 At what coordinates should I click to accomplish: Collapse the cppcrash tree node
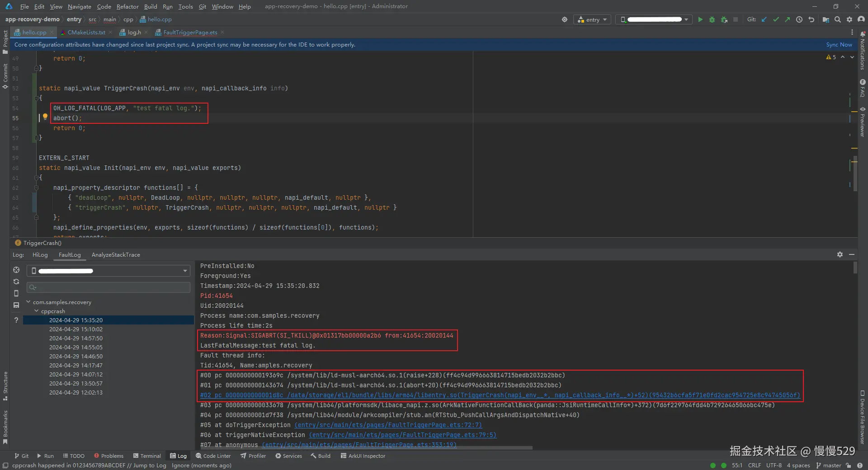point(37,311)
